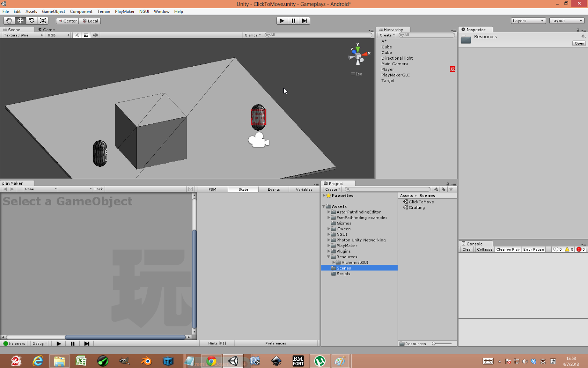The height and width of the screenshot is (368, 588).
Task: Click the Open button in the Inspector
Action: pyautogui.click(x=579, y=43)
